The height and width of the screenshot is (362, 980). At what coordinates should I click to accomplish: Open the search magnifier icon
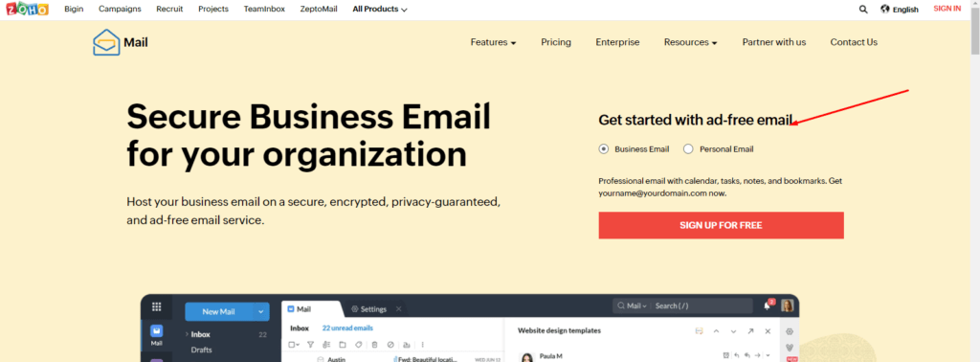863,10
